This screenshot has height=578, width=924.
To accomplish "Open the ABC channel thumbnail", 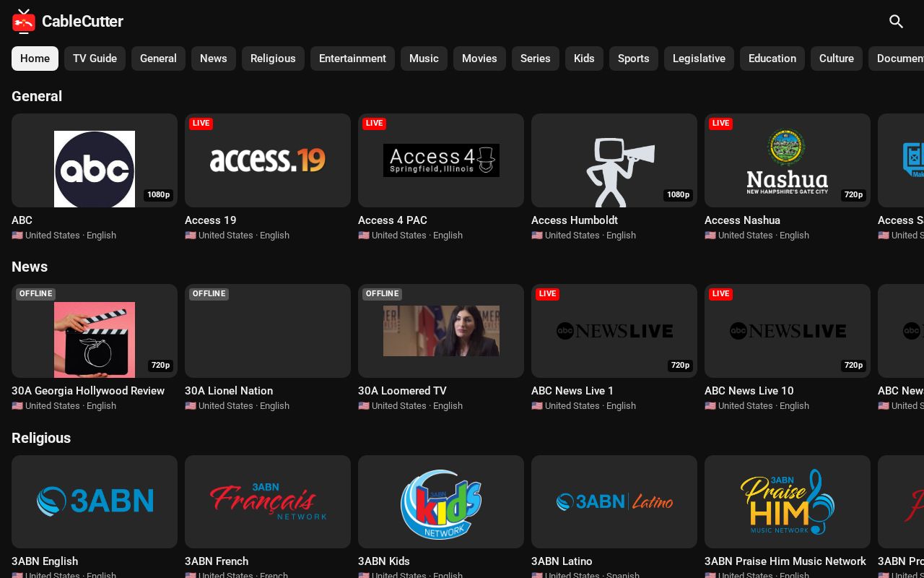I will [95, 160].
